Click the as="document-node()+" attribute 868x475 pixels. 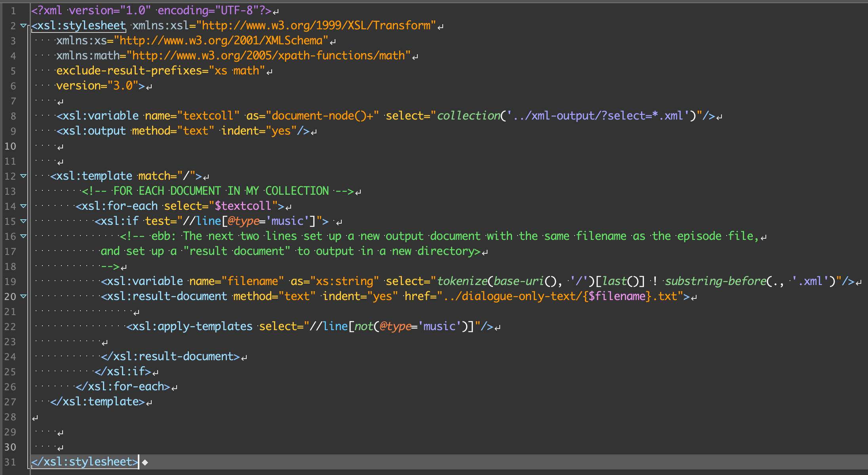pos(313,116)
